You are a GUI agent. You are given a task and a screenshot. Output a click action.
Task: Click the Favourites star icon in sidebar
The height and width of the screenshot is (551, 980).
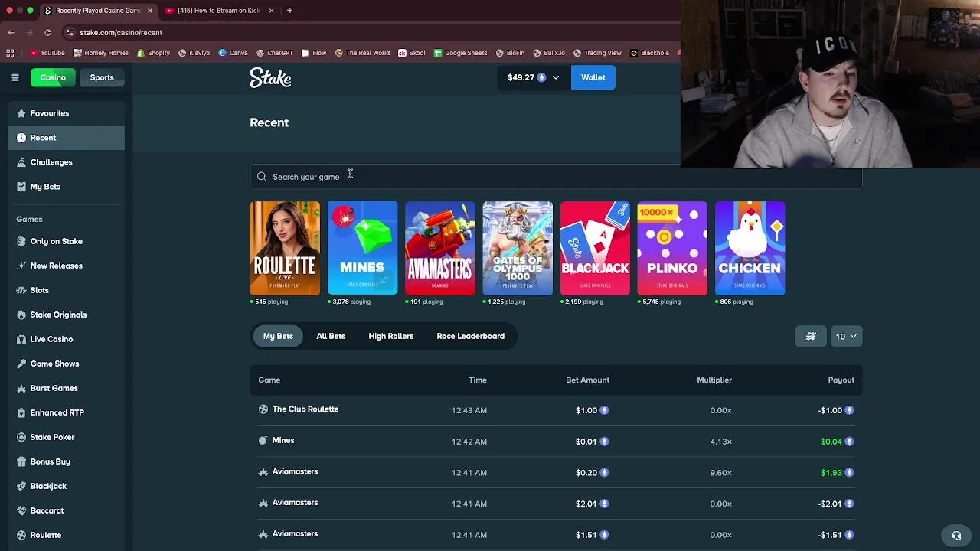tap(21, 113)
